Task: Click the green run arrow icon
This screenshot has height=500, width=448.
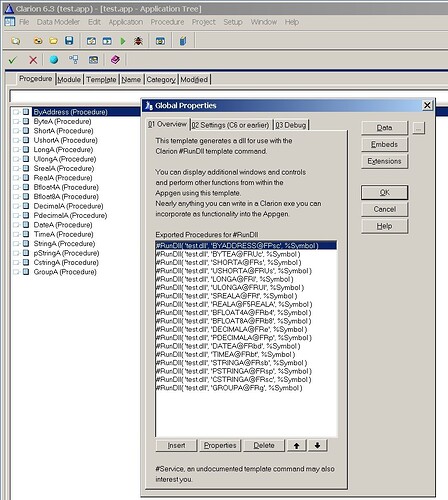Action: (x=123, y=41)
